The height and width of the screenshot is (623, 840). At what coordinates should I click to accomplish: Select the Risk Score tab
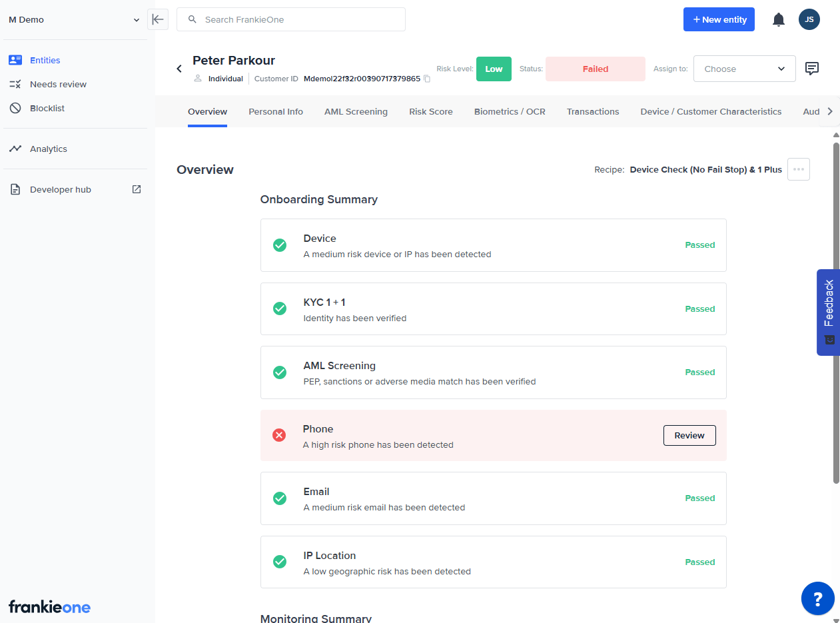[x=430, y=111]
